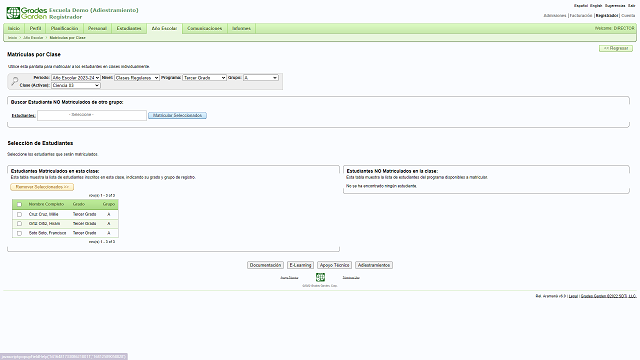640x360 pixels.
Task: Click Inicio in the breadcrumb
Action: [x=13, y=38]
